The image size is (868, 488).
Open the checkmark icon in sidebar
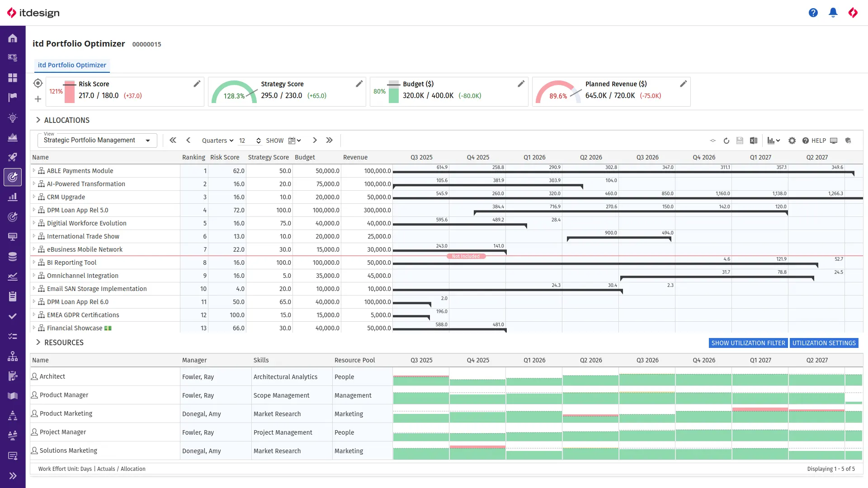[13, 316]
